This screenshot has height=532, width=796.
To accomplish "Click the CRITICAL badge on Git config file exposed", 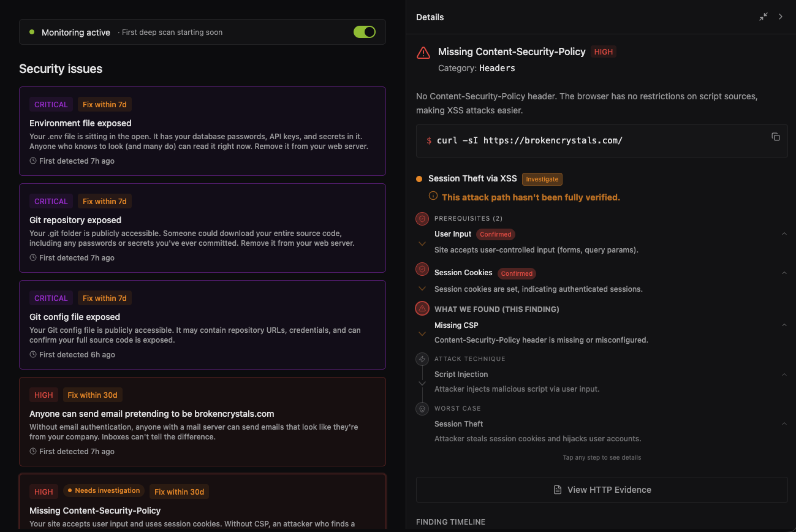I will coord(51,298).
